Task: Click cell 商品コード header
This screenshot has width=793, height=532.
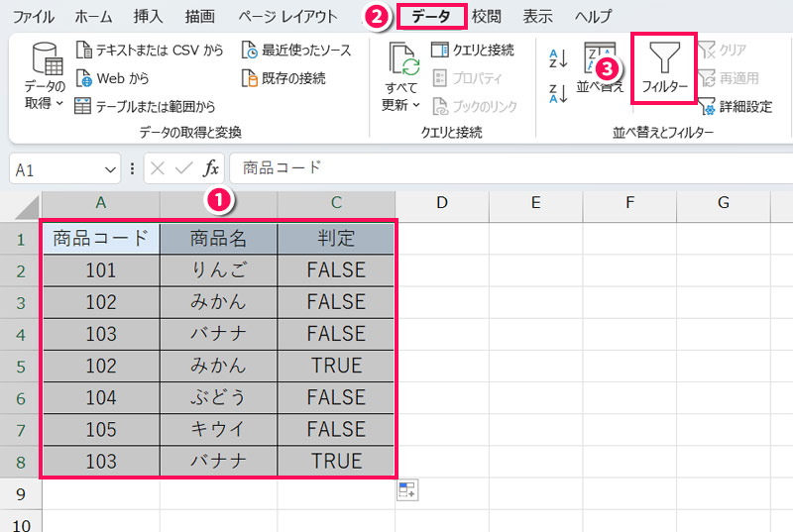Action: click(101, 239)
